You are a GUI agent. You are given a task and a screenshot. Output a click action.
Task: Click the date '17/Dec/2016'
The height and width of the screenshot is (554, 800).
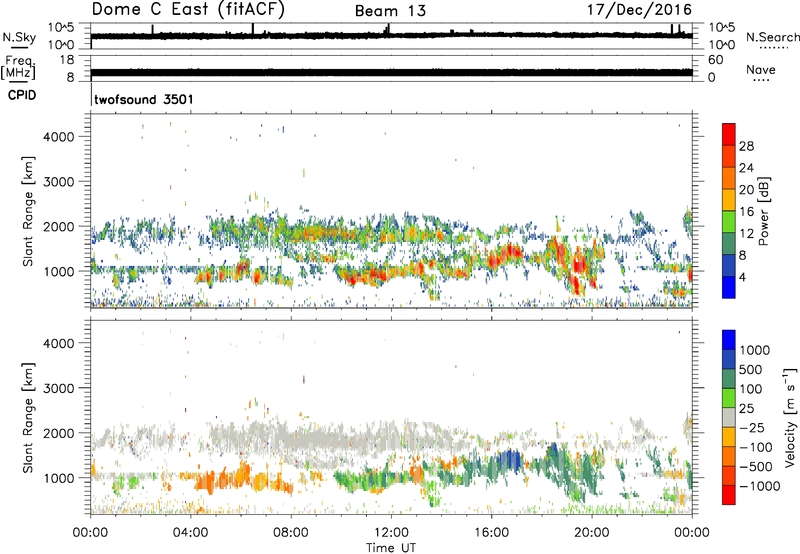tap(639, 10)
